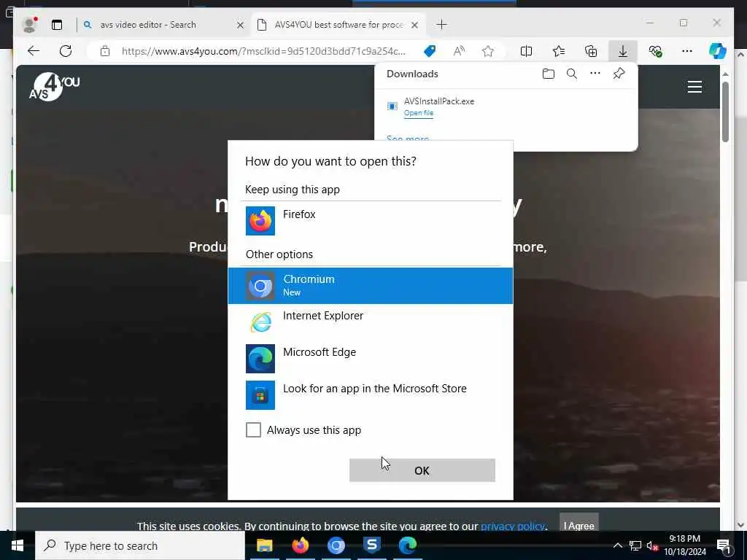This screenshot has height=560, width=747.
Task: Open the Windows Start menu
Action: [x=18, y=545]
